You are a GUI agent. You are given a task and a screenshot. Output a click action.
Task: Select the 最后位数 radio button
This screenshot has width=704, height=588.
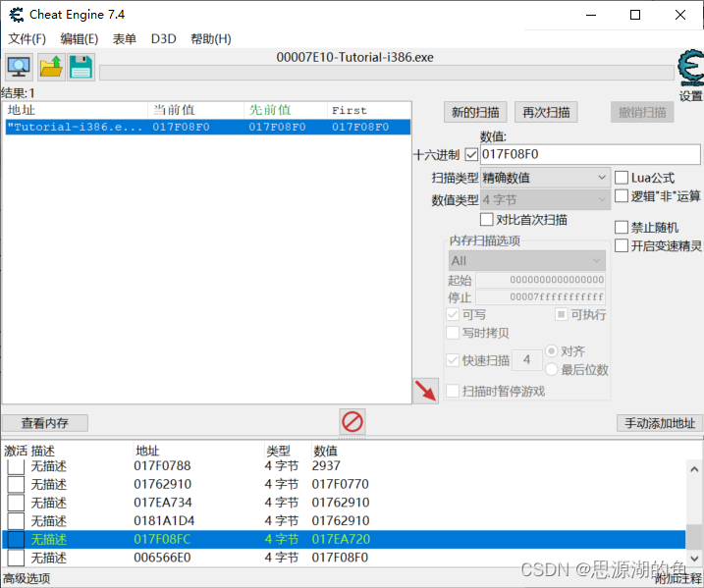point(552,369)
